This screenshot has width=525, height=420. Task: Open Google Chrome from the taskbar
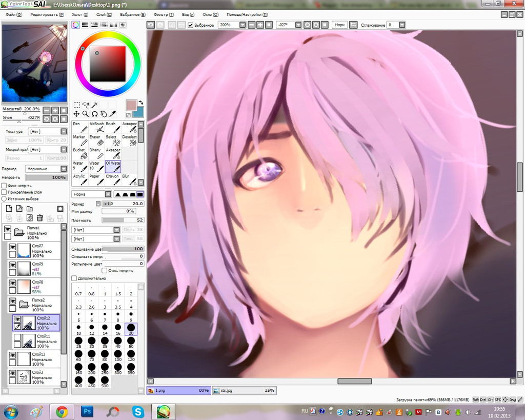62,411
